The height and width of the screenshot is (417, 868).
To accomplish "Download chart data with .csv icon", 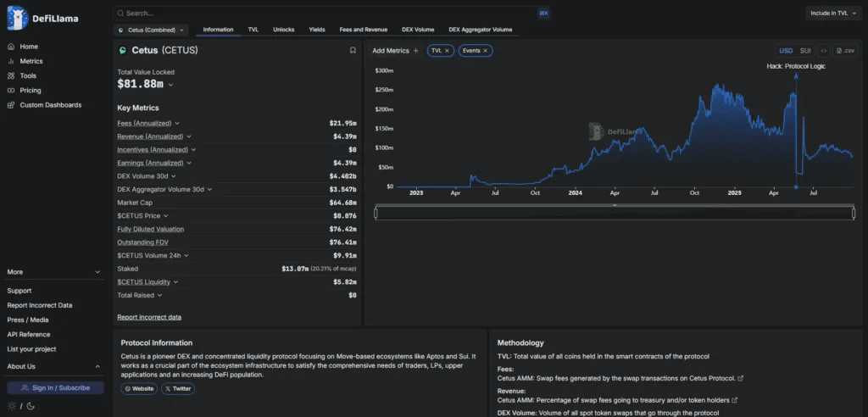I will pyautogui.click(x=845, y=50).
